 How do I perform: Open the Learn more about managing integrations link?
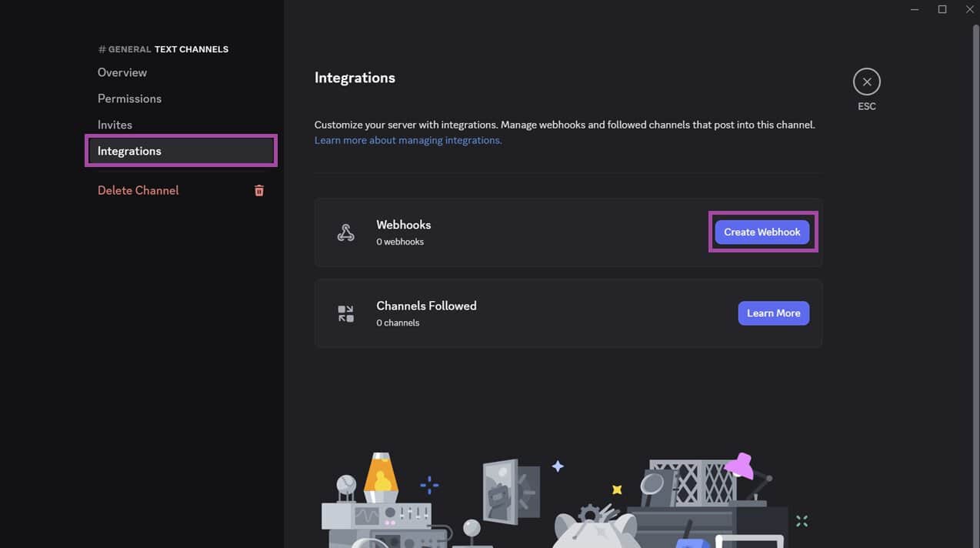coord(408,140)
